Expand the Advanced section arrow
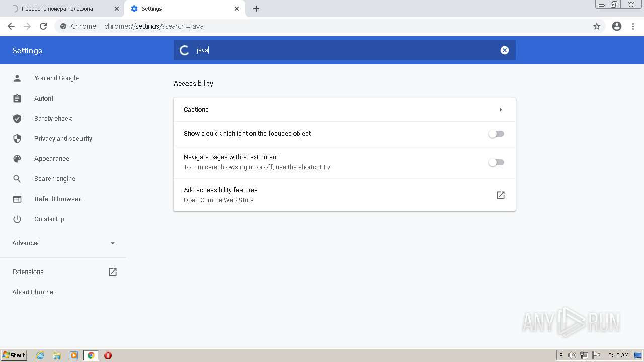This screenshot has width=644, height=362. pyautogui.click(x=113, y=243)
